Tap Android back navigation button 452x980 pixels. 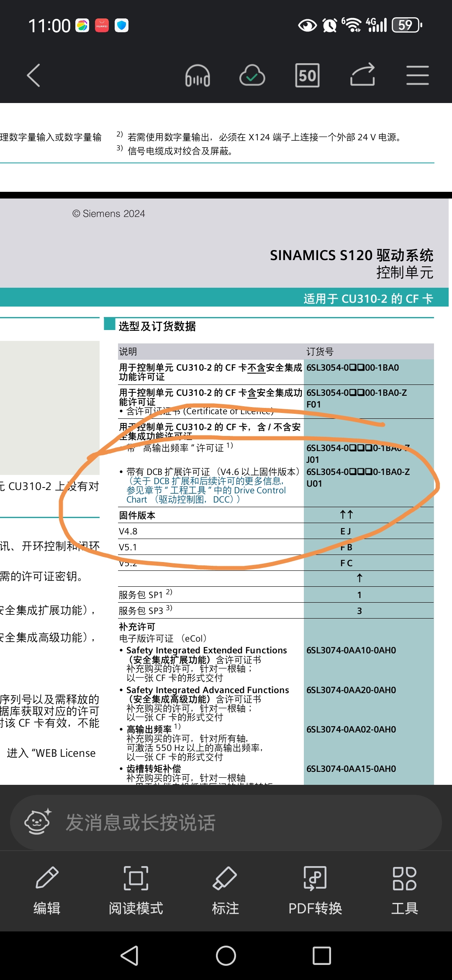point(130,956)
